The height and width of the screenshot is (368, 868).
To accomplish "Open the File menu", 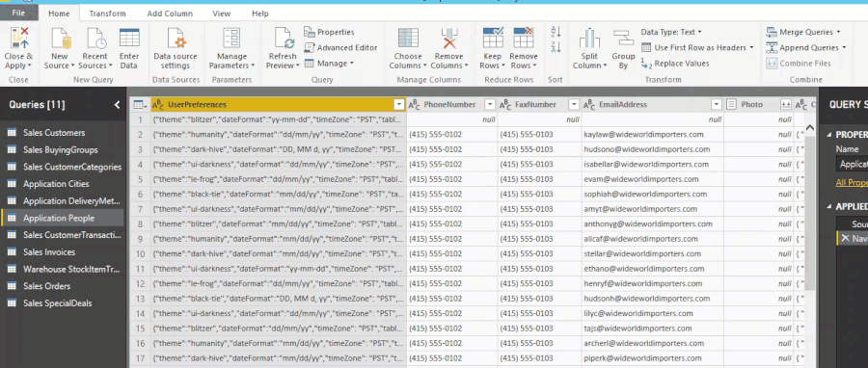I will coord(19,13).
